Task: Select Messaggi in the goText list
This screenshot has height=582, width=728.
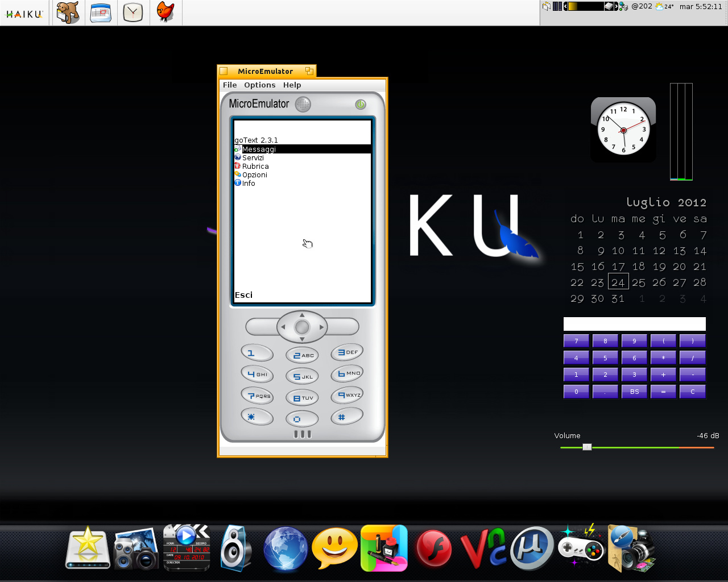Action: tap(303, 149)
